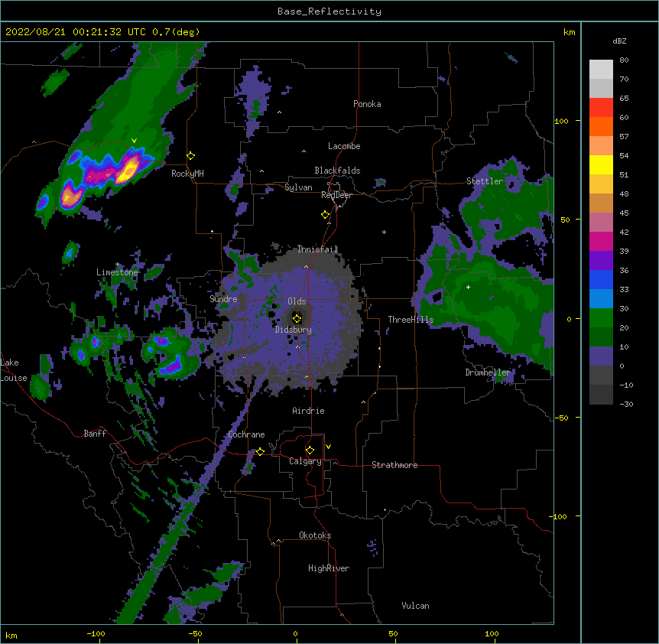Click the Base_Reflectivity title
Viewport: 659px width, 644px height.
point(329,11)
